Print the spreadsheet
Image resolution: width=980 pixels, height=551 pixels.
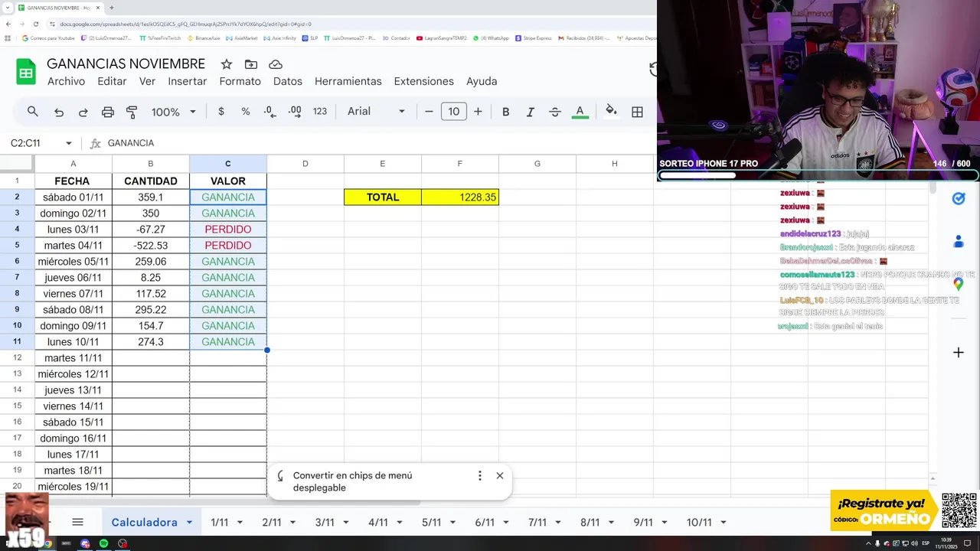[x=108, y=112]
